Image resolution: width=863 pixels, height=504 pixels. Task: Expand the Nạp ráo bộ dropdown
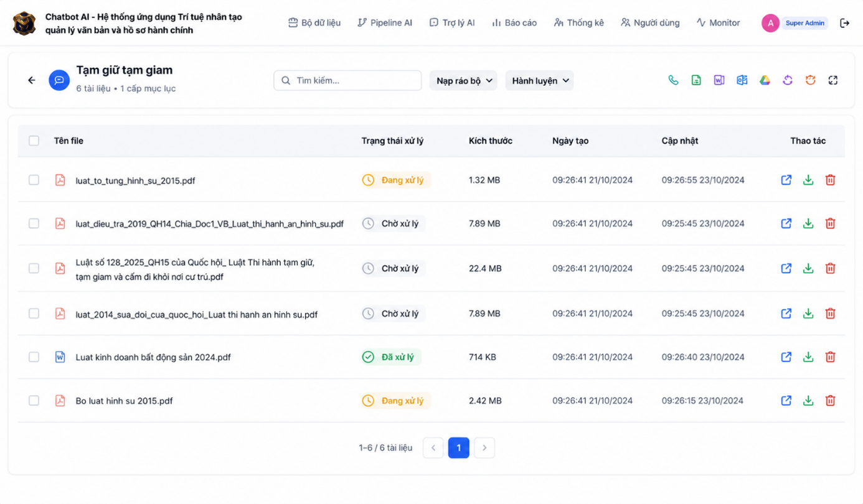463,80
